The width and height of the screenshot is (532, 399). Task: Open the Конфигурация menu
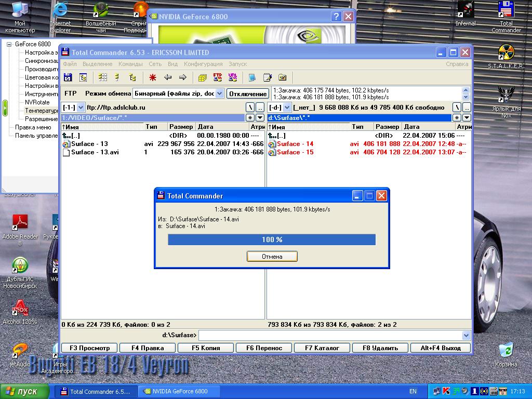[x=203, y=64]
